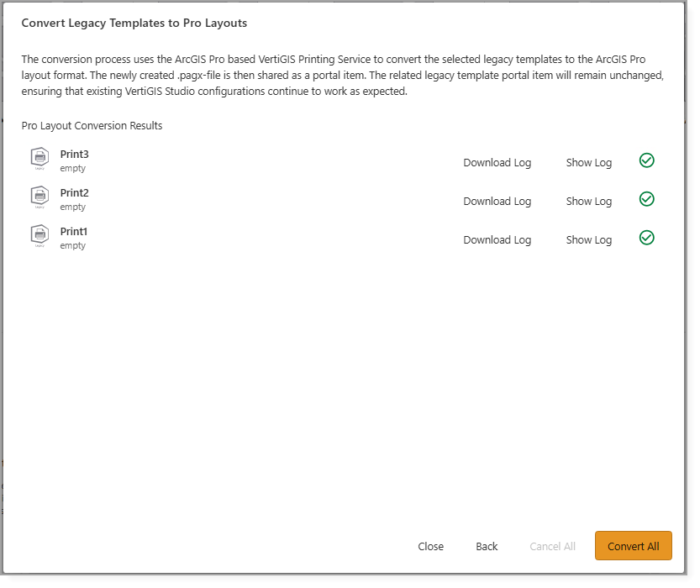The width and height of the screenshot is (700, 588).
Task: Go Back to the previous step
Action: point(487,546)
